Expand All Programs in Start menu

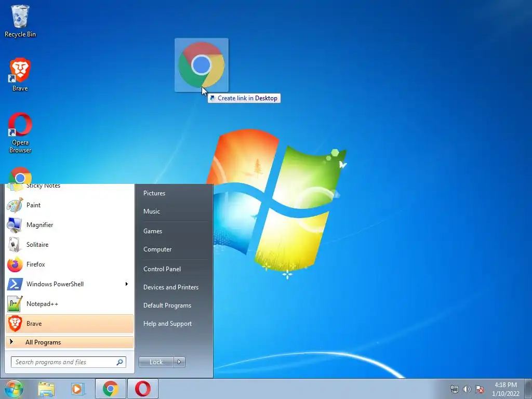tap(70, 342)
